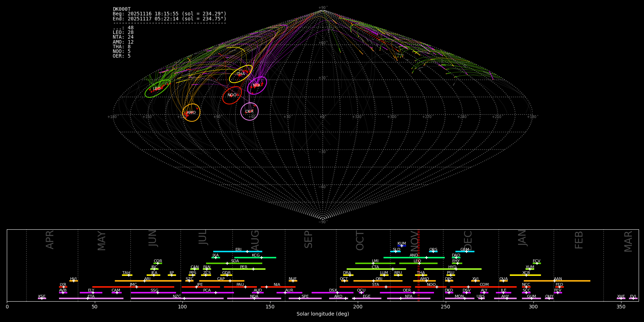The width and height of the screenshot is (644, 322).
Task: Click the '...: 48' sporadic count line
Action: coord(123,28)
